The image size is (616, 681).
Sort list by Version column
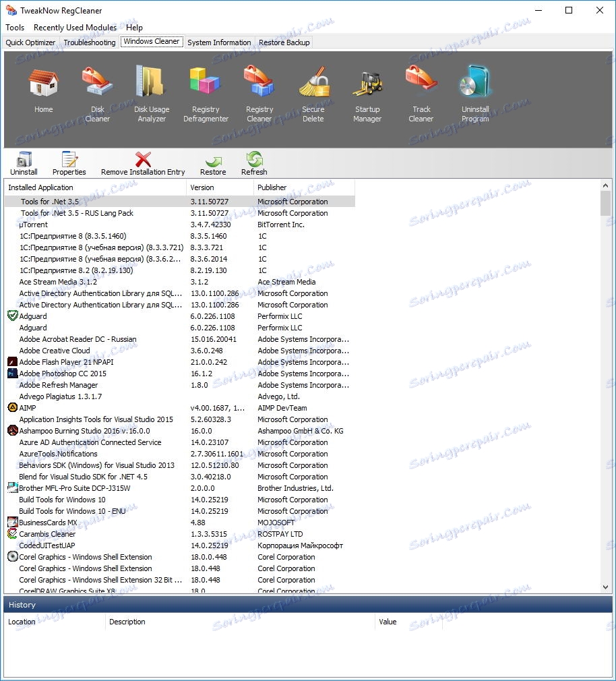click(x=220, y=187)
